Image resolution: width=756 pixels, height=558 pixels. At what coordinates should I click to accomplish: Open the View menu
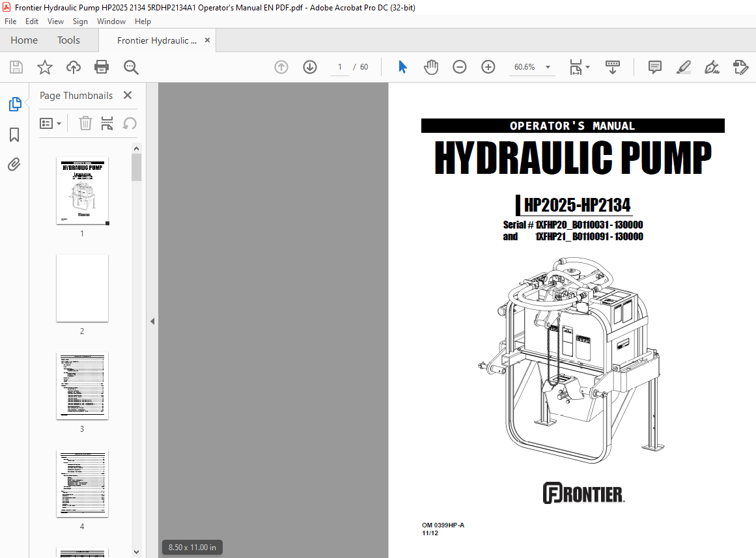tap(55, 21)
